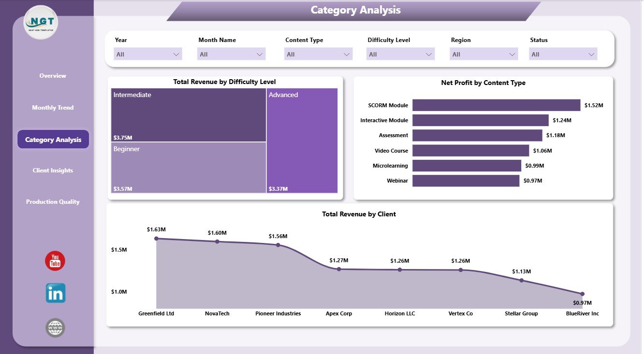This screenshot has width=644, height=354.
Task: Click the SCORM Module bar
Action: (x=496, y=105)
